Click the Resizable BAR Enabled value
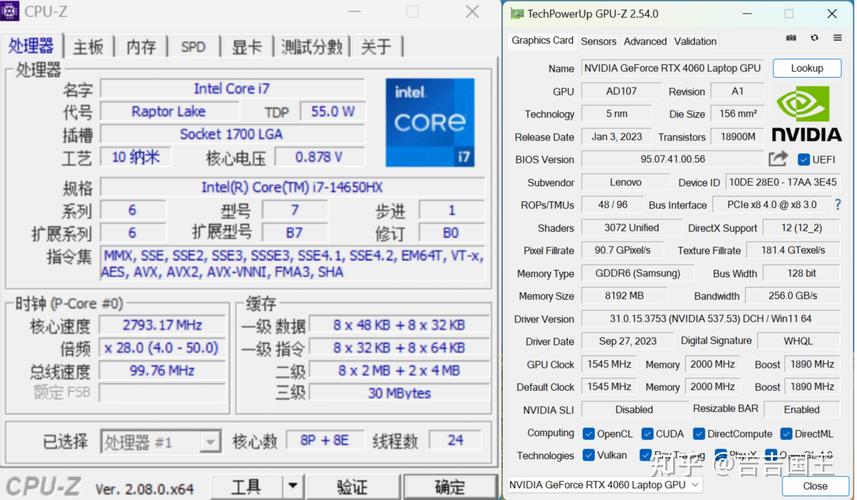 pos(802,409)
